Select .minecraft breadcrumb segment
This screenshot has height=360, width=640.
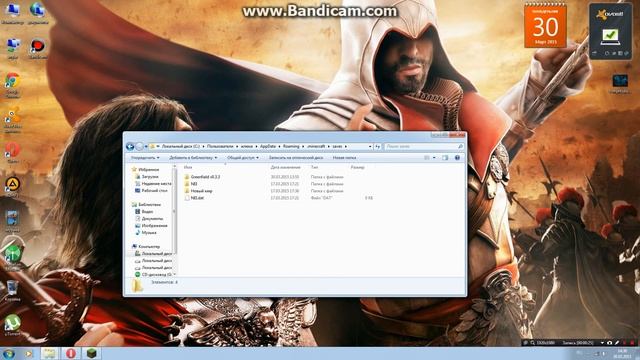316,146
